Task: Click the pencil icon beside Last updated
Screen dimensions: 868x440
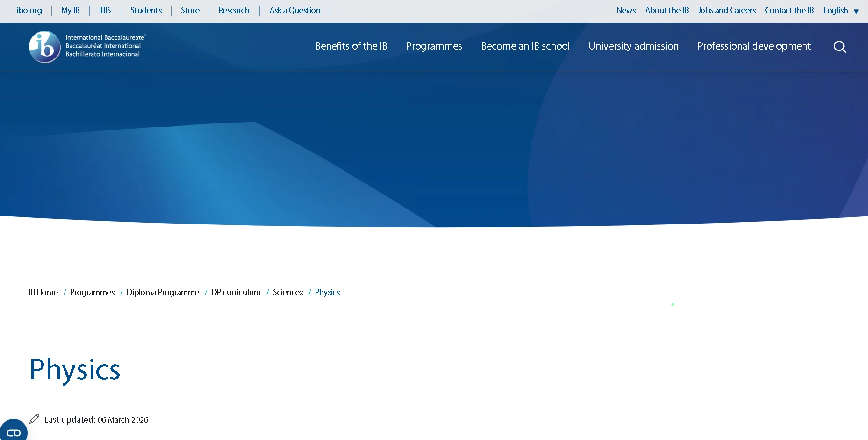Action: (33, 419)
